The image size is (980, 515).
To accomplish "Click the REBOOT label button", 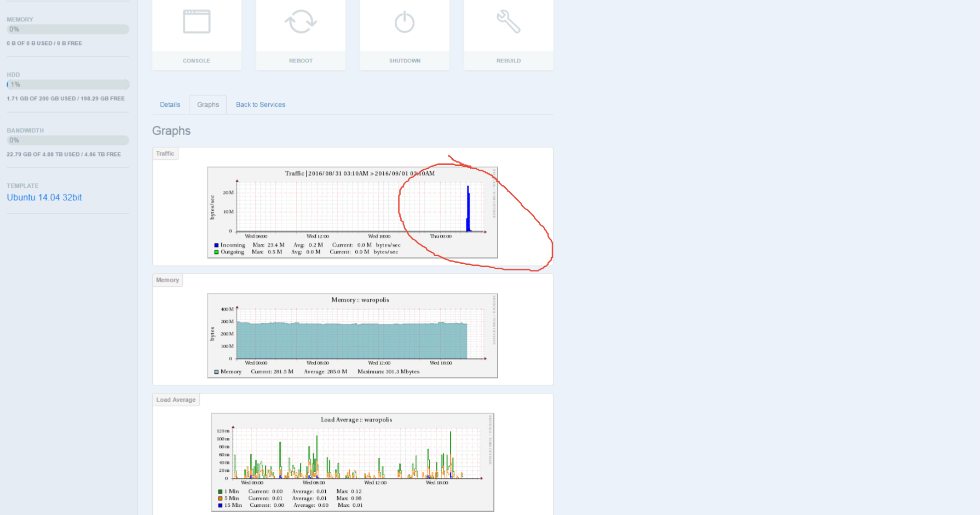I will tap(301, 61).
